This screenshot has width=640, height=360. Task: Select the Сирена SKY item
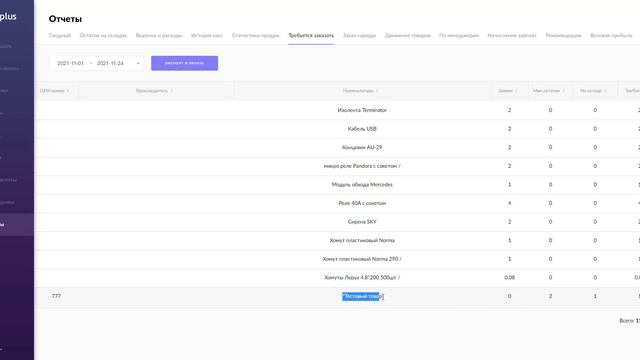[x=362, y=222]
